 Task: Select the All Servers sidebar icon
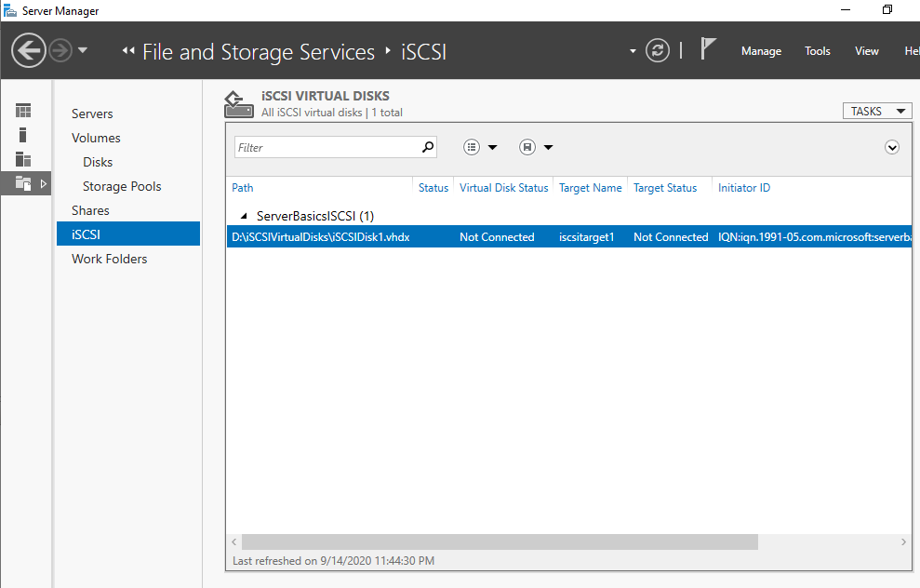[x=23, y=159]
